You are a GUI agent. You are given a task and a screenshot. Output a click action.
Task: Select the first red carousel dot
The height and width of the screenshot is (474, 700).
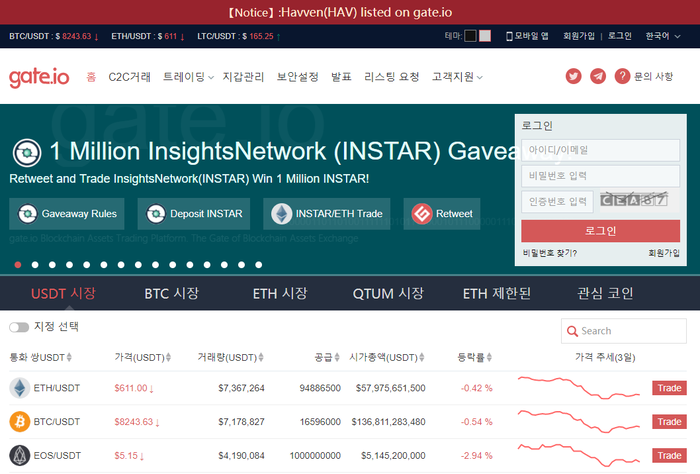(x=18, y=265)
